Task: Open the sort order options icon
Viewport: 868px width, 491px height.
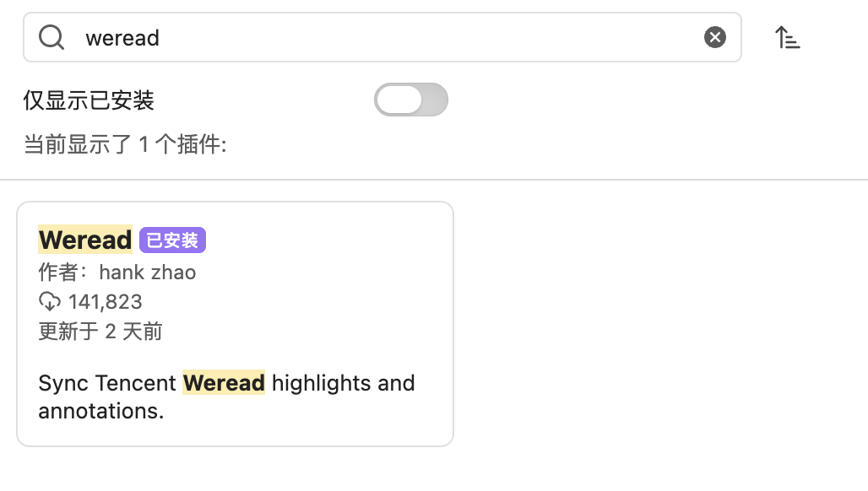Action: pyautogui.click(x=787, y=37)
